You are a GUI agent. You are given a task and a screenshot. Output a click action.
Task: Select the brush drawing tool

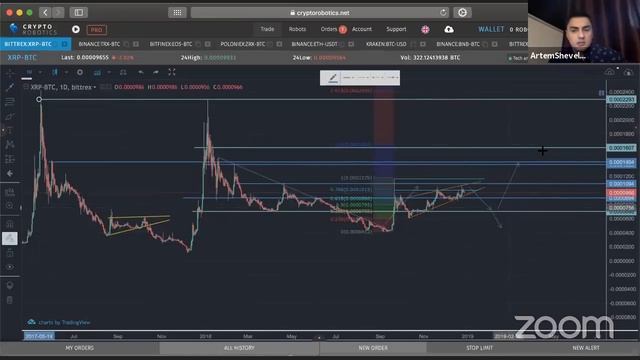coord(10,117)
